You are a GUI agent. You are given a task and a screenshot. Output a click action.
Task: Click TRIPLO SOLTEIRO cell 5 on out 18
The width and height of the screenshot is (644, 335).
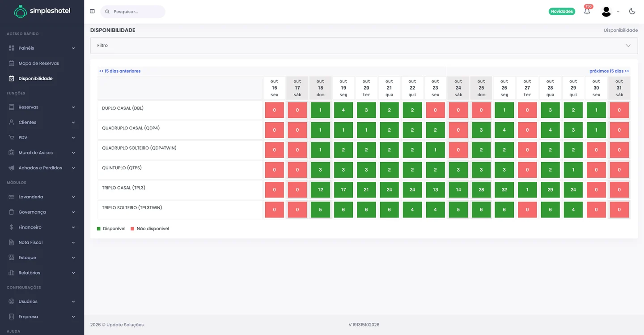[x=320, y=210]
